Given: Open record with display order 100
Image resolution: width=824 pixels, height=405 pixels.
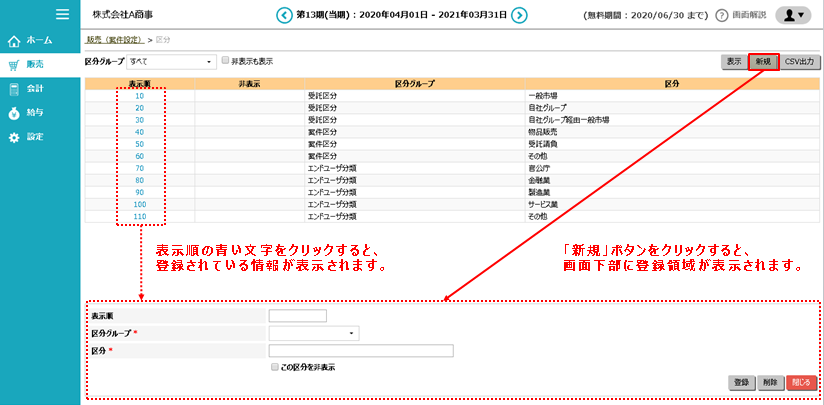Looking at the screenshot, I should 140,204.
